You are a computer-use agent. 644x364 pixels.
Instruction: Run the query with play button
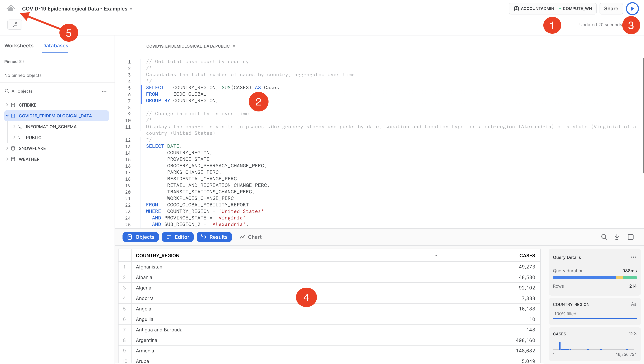pyautogui.click(x=632, y=9)
